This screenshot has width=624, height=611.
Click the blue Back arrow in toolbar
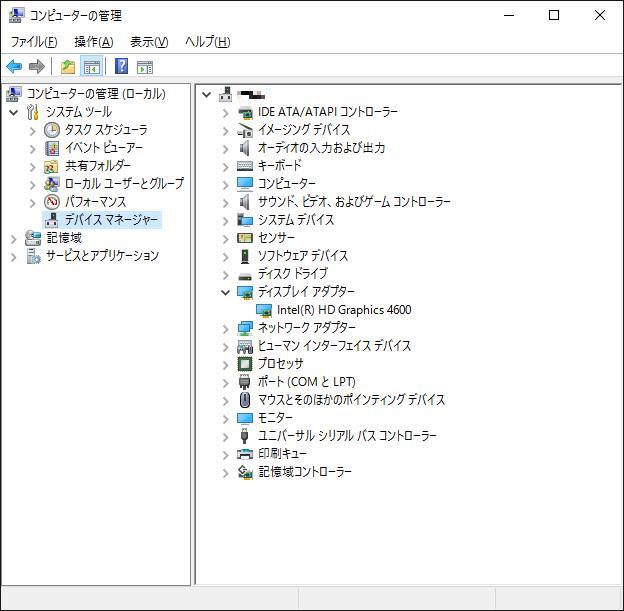pos(14,66)
